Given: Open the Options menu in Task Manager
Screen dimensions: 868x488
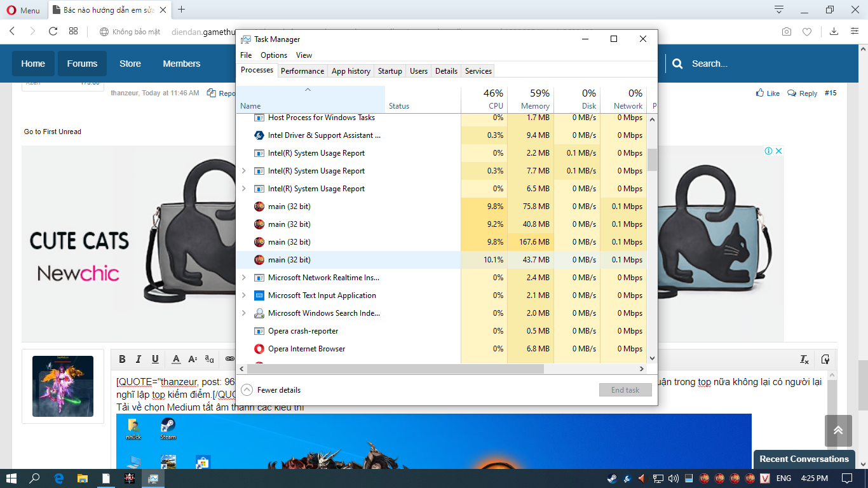Looking at the screenshot, I should (x=274, y=55).
